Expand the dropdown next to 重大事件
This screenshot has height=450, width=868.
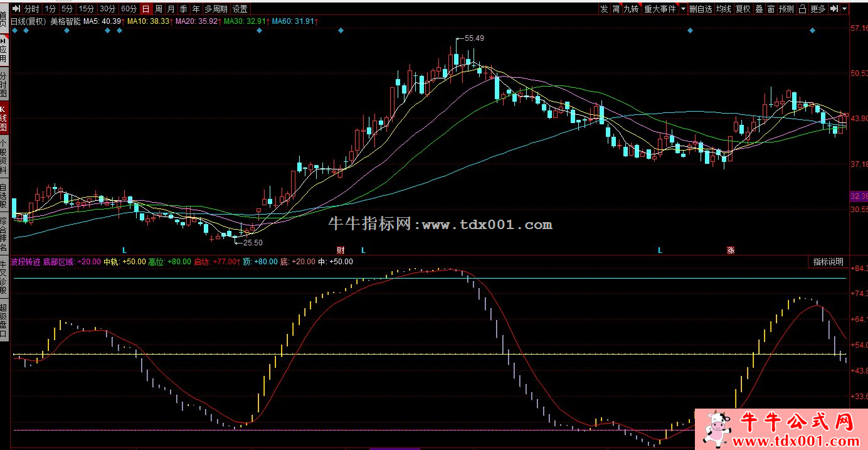click(683, 9)
